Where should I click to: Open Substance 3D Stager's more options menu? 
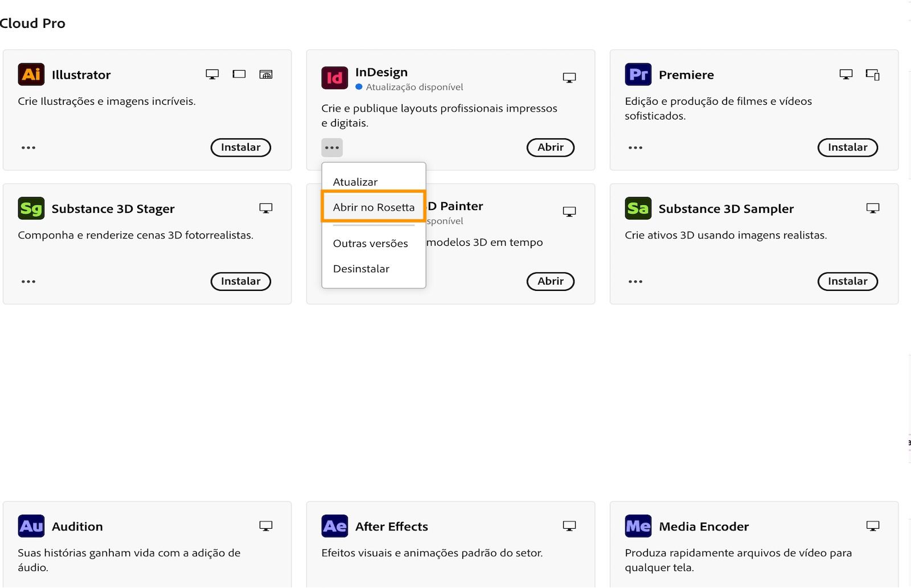coord(28,281)
